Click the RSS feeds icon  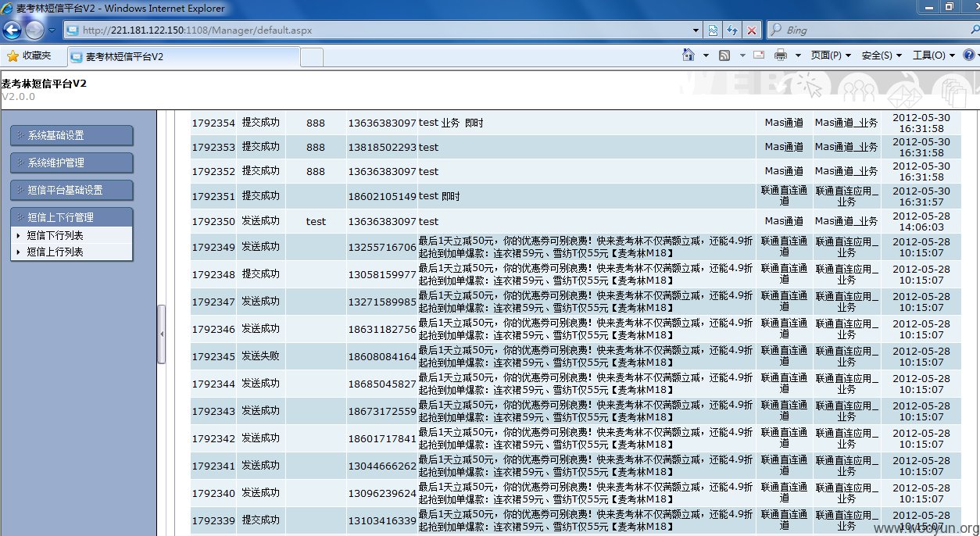[724, 55]
